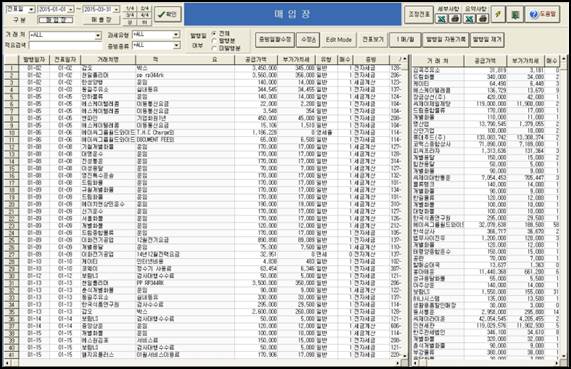
Task: Print the 요약사항 report
Action: pyautogui.click(x=483, y=18)
